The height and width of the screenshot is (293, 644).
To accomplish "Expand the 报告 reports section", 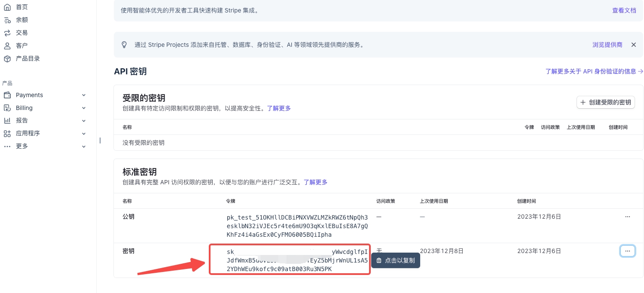I will pyautogui.click(x=84, y=121).
